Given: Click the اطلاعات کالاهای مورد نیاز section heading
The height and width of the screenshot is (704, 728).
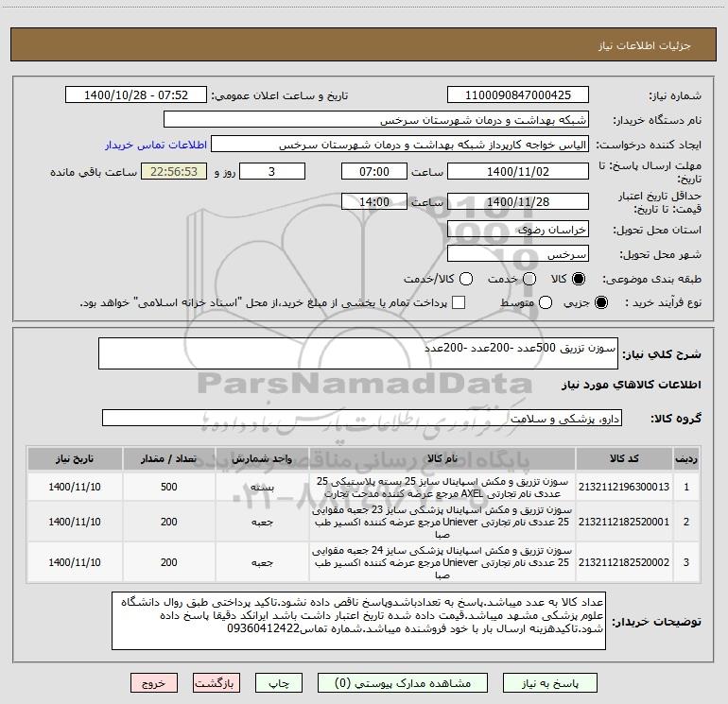Looking at the screenshot, I should click(632, 385).
